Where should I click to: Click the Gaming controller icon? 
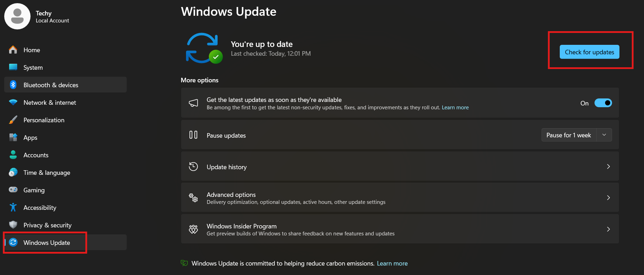pos(13,190)
